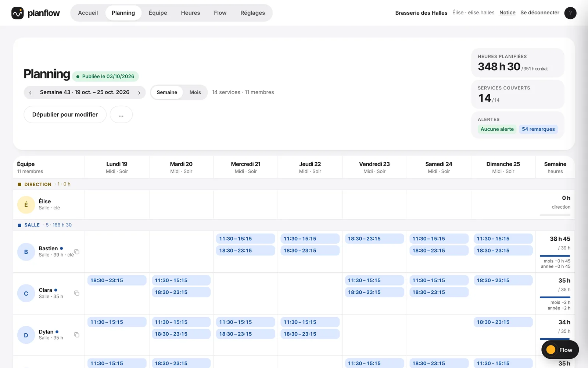Switch to Semaine view
Image resolution: width=588 pixels, height=368 pixels.
pos(167,92)
